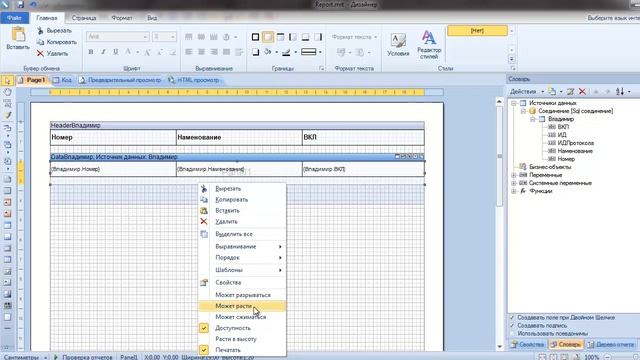640x360 pixels.
Task: Save the report via the title bar icon
Action: pos(20,5)
